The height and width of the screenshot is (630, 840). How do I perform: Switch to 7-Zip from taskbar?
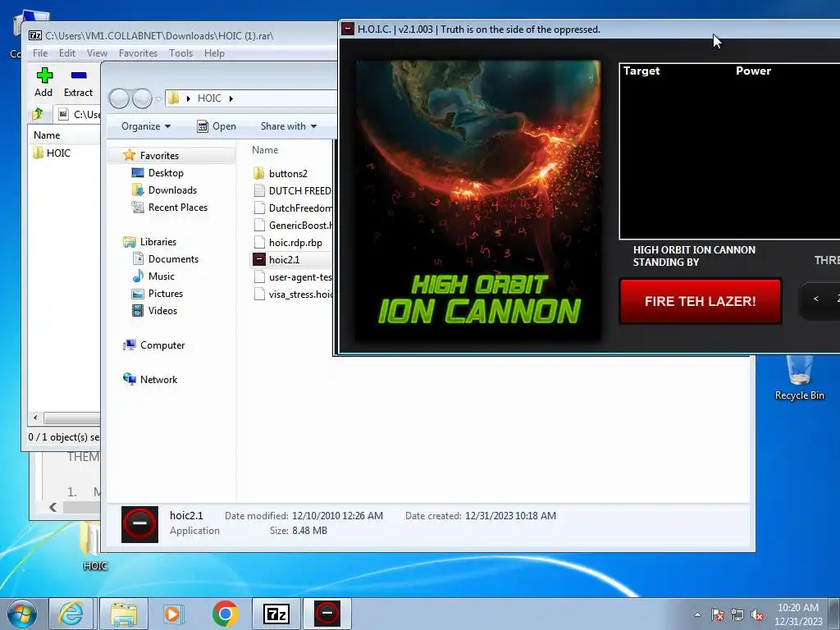276,614
